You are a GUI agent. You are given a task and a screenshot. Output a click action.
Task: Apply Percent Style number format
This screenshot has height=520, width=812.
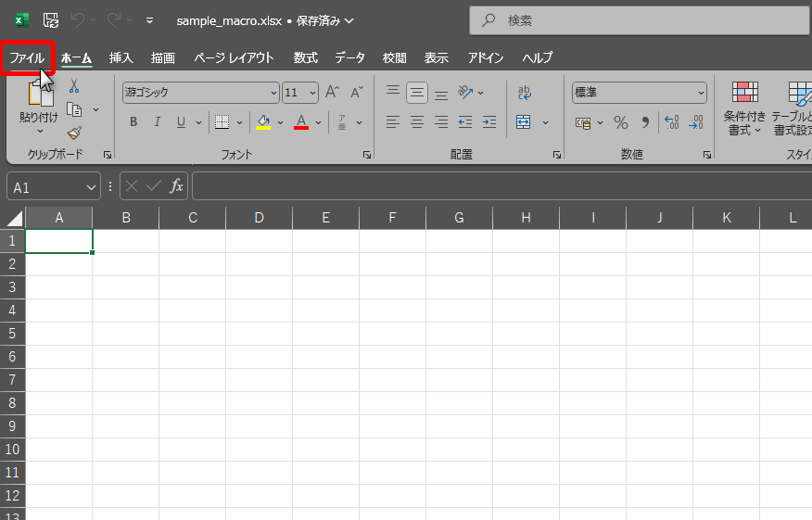click(621, 122)
